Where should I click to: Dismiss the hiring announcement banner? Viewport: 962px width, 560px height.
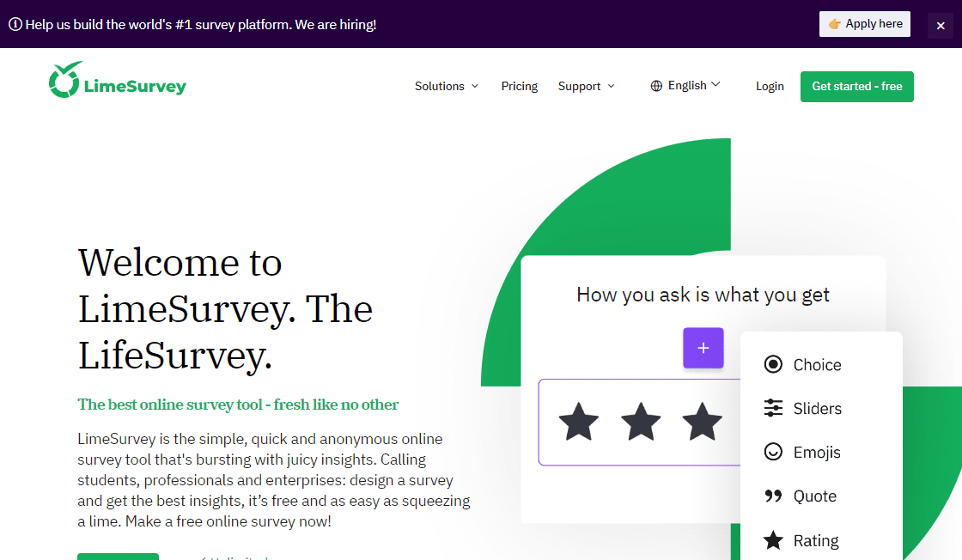pos(941,26)
